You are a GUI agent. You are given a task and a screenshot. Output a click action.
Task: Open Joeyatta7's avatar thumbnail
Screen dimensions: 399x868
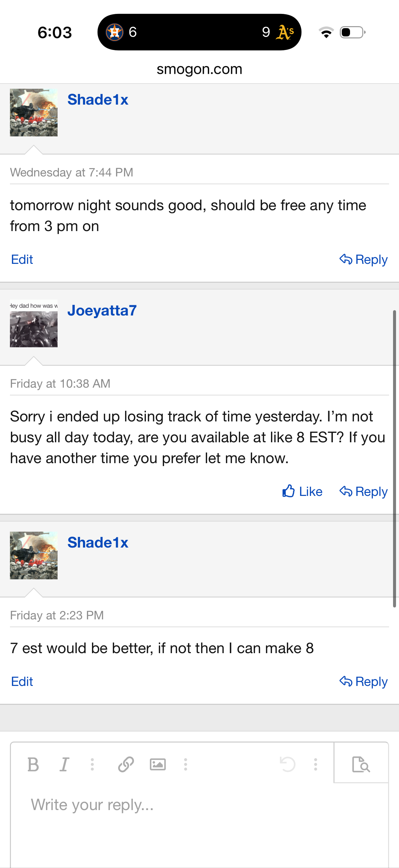pyautogui.click(x=34, y=323)
